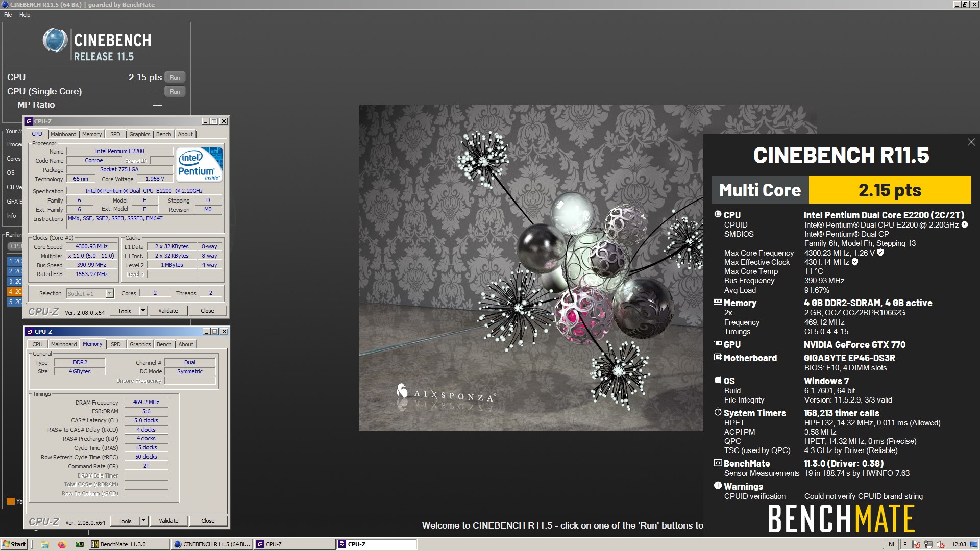Click the network tray icon
The image size is (980, 551).
(928, 544)
